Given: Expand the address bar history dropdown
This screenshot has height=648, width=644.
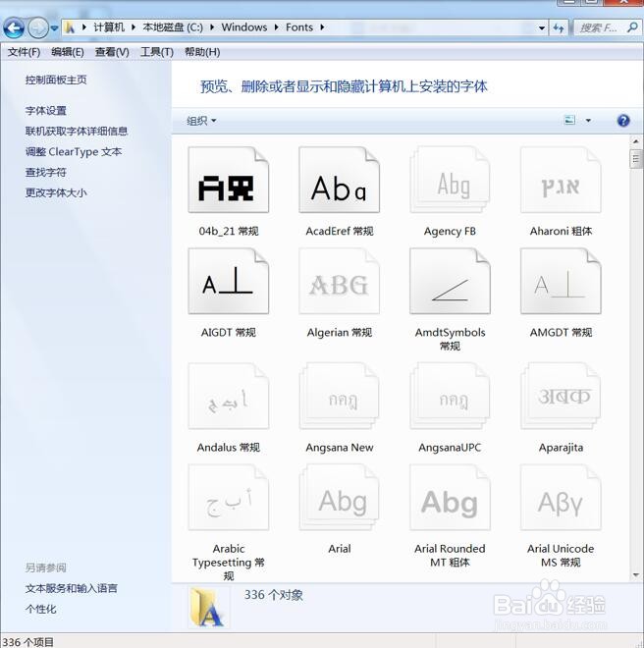Looking at the screenshot, I should pos(542,28).
